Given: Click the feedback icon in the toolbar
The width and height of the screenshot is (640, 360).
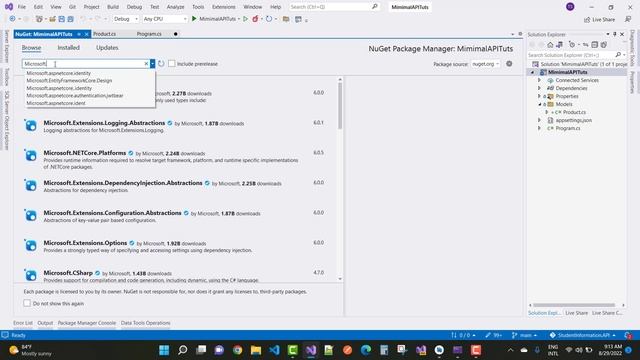Looking at the screenshot, I should 628,19.
